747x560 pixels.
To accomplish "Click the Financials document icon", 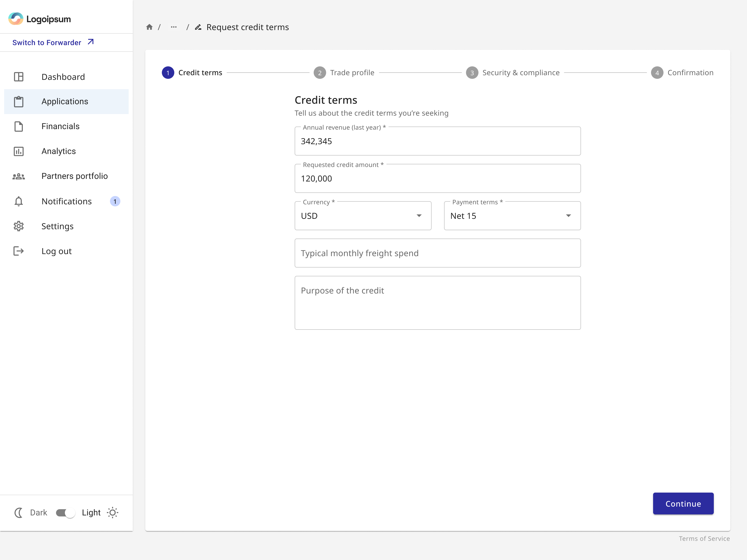I will (x=19, y=126).
